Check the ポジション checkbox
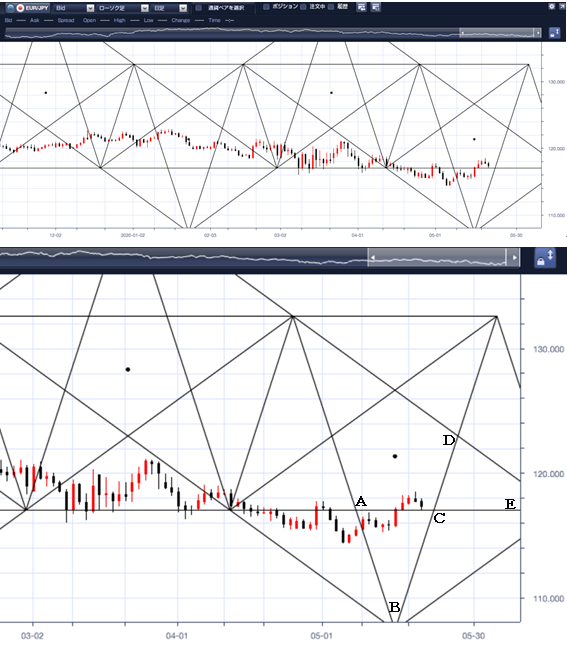Viewport: 567px width, 646px height. click(266, 7)
